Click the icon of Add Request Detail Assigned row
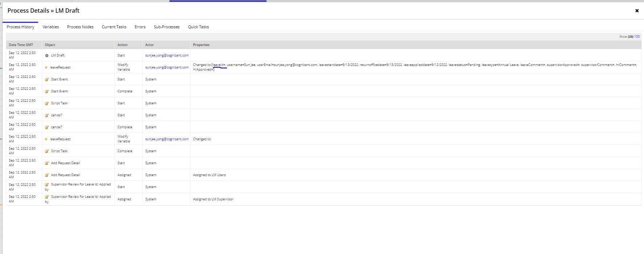This screenshot has width=644, height=254. [x=47, y=175]
